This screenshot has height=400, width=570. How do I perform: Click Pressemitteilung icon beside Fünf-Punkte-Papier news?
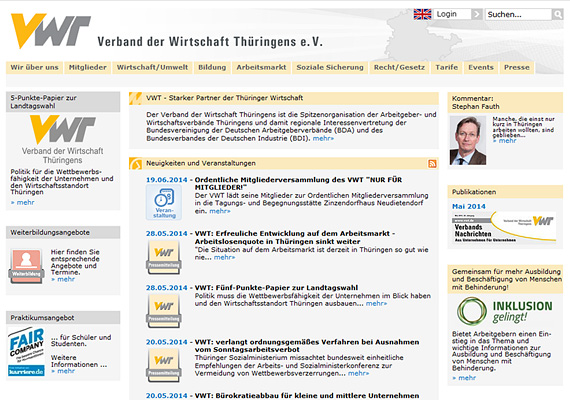click(x=164, y=311)
